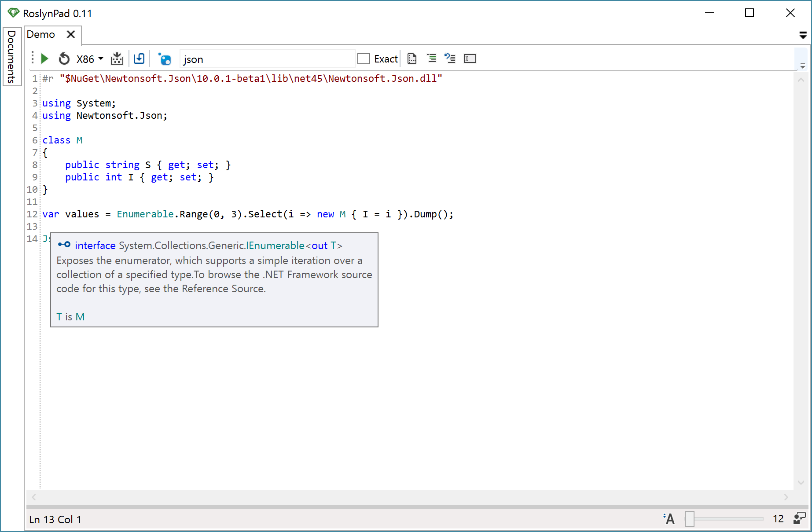Click the rename symbol icon

pyautogui.click(x=470, y=59)
